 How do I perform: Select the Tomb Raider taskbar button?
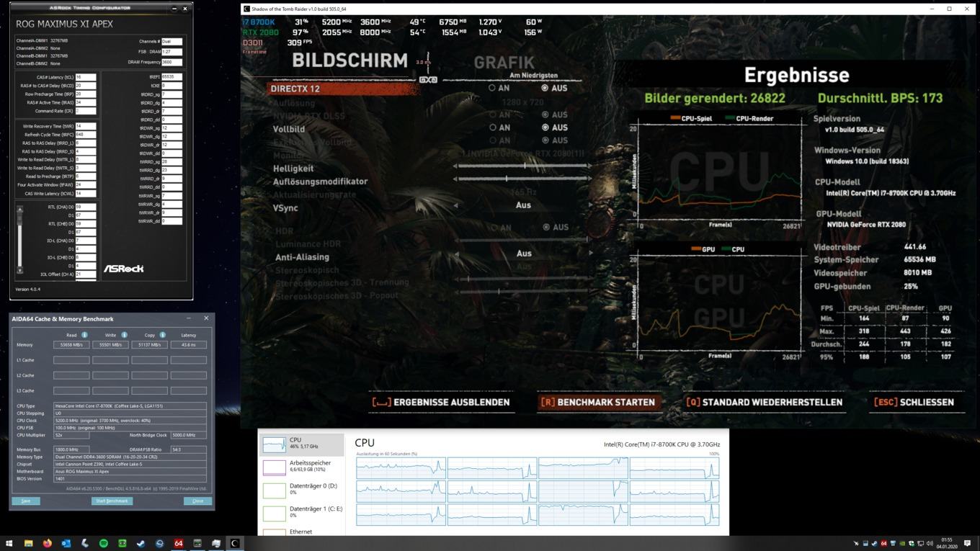(234, 543)
